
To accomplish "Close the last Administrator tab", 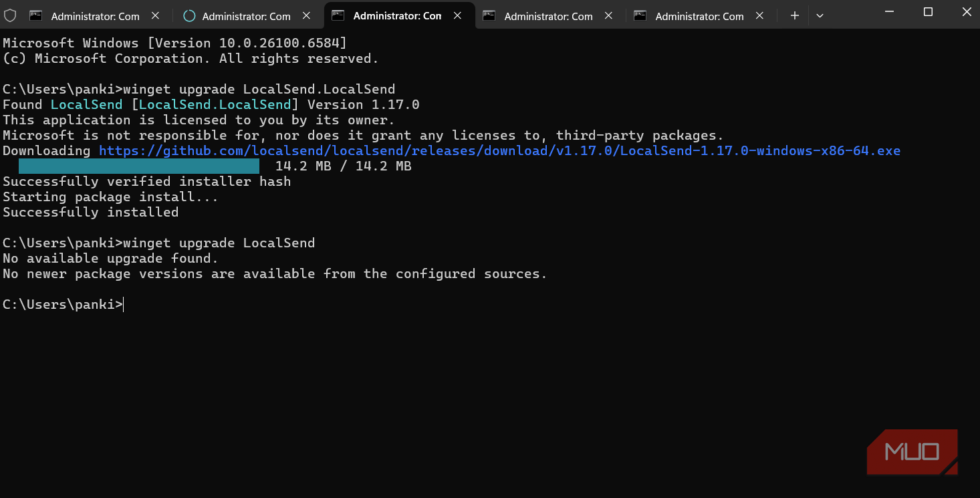I will point(760,15).
